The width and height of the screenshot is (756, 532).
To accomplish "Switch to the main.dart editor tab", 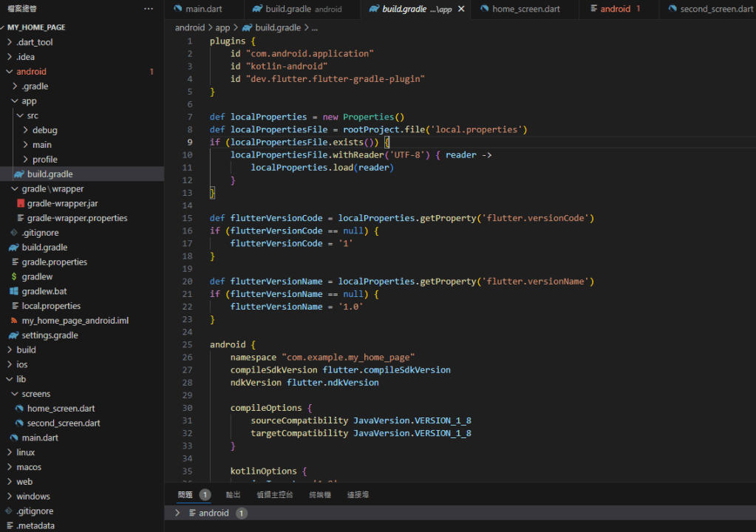I will point(204,9).
